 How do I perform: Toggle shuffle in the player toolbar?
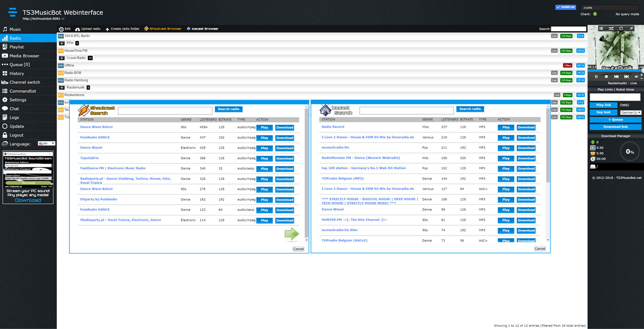(x=611, y=29)
